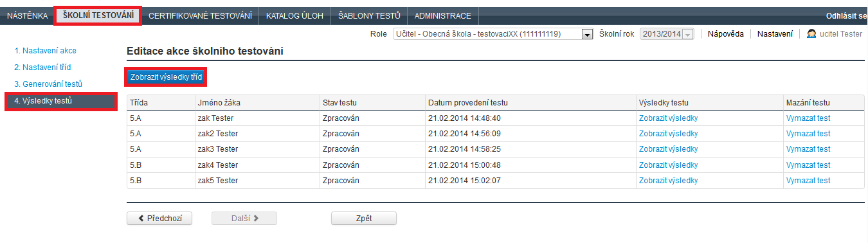Click the user avatar icon beside ucitel Tester
Viewport: 868px width, 243px height.
pyautogui.click(x=811, y=33)
